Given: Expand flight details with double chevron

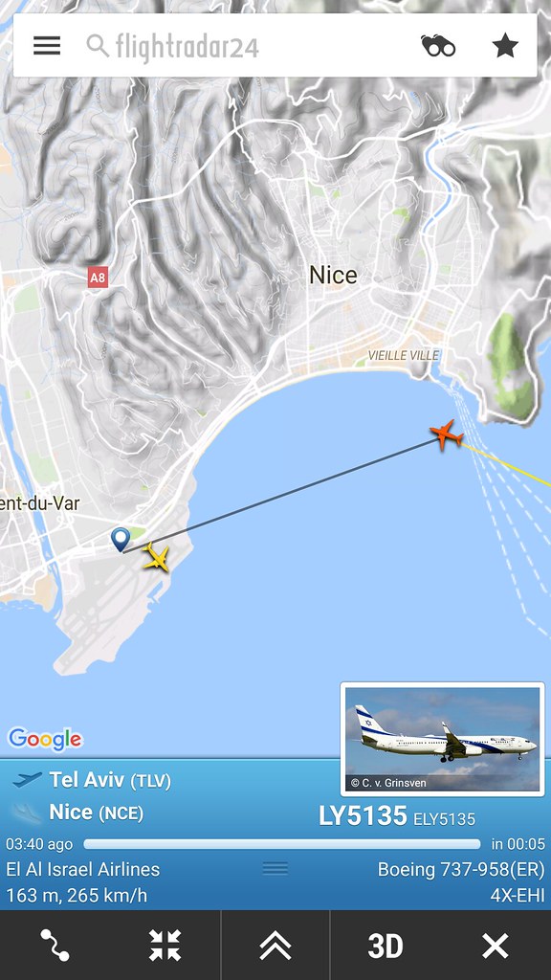Looking at the screenshot, I should [x=275, y=945].
